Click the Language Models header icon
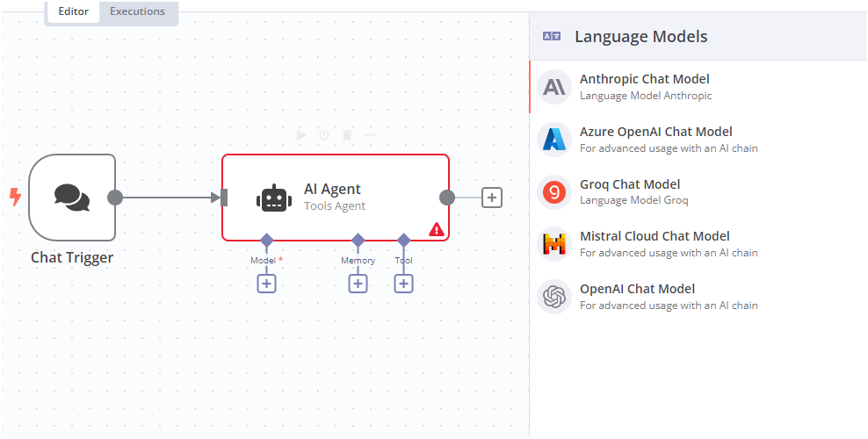This screenshot has width=868, height=439. pyautogui.click(x=552, y=37)
